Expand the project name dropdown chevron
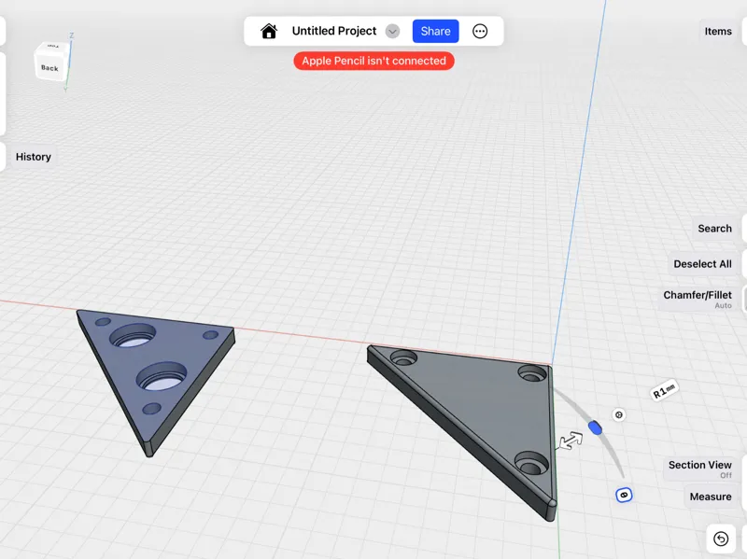The width and height of the screenshot is (747, 560). [392, 32]
